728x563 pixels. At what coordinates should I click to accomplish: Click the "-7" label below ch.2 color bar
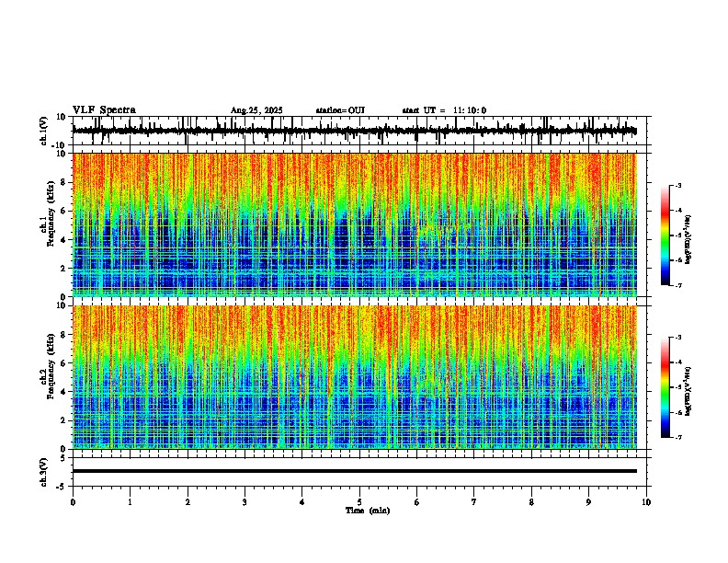point(677,437)
